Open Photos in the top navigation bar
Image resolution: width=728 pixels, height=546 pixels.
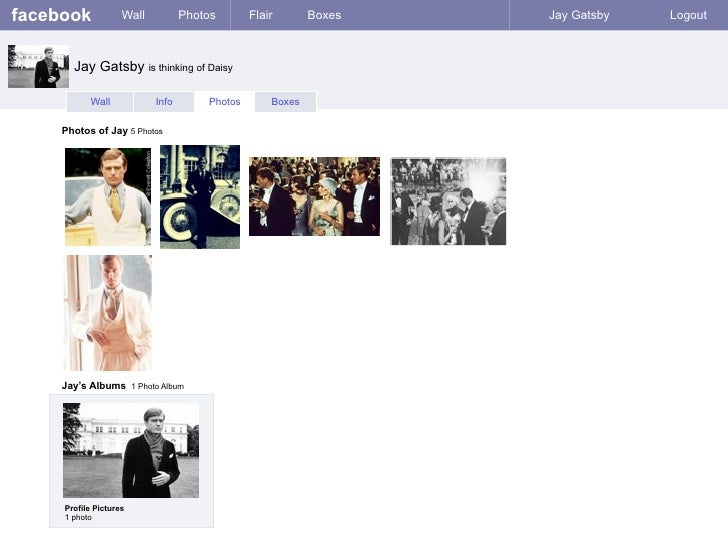pyautogui.click(x=197, y=15)
